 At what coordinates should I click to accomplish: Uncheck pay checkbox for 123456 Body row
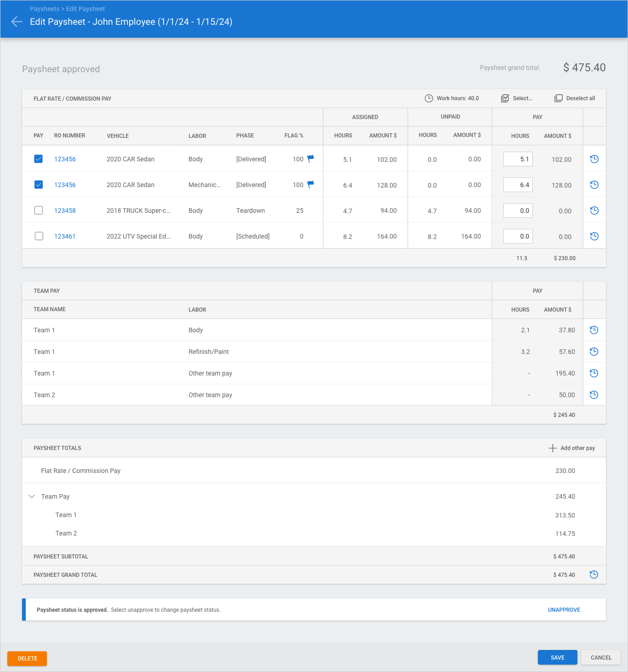(x=39, y=159)
